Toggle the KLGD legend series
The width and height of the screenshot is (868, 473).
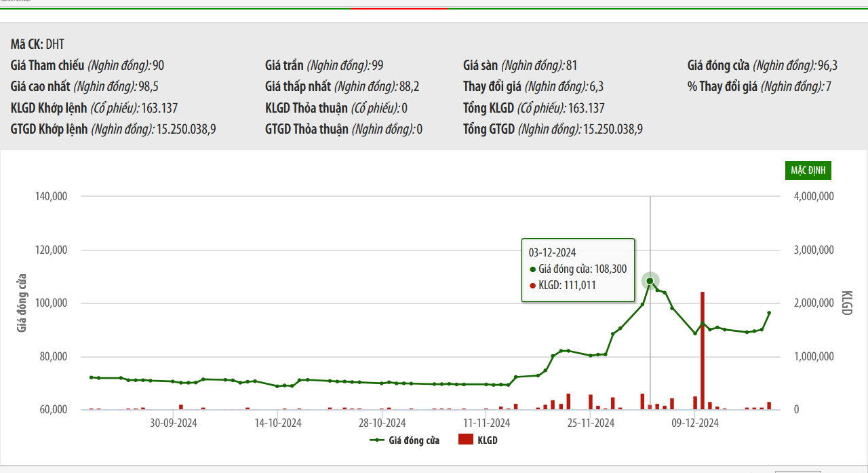pos(478,440)
